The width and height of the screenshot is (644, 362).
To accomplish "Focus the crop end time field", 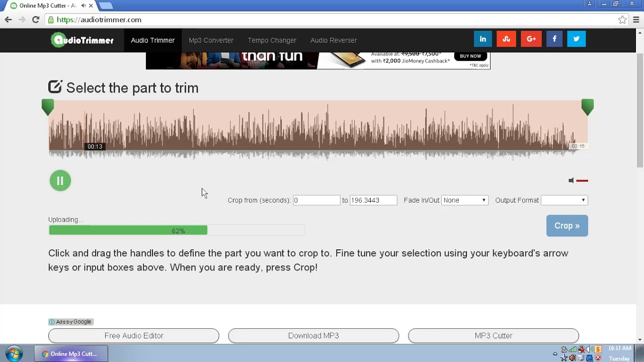I will click(x=373, y=200).
